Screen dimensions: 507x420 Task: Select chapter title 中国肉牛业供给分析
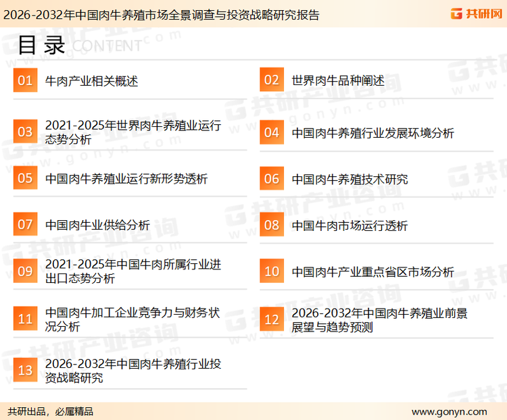pos(97,225)
